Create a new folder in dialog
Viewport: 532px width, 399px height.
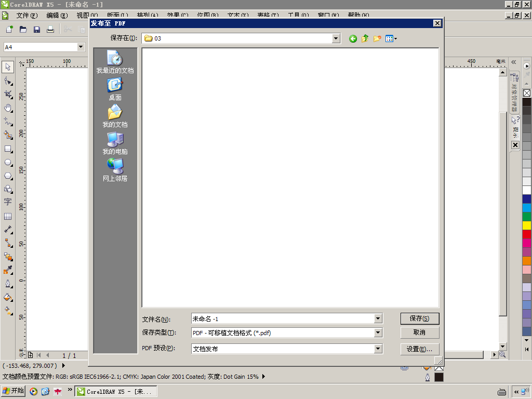tap(377, 38)
